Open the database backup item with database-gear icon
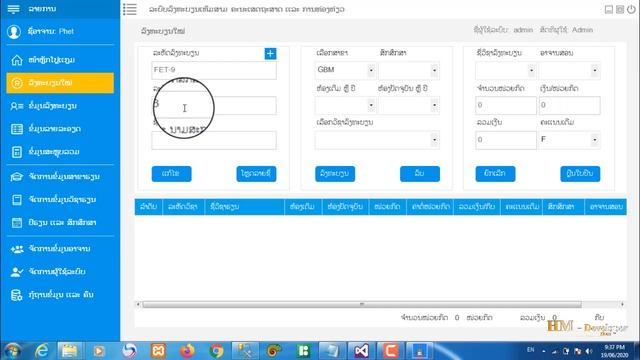Image resolution: width=640 pixels, height=360 pixels. pyautogui.click(x=60, y=295)
